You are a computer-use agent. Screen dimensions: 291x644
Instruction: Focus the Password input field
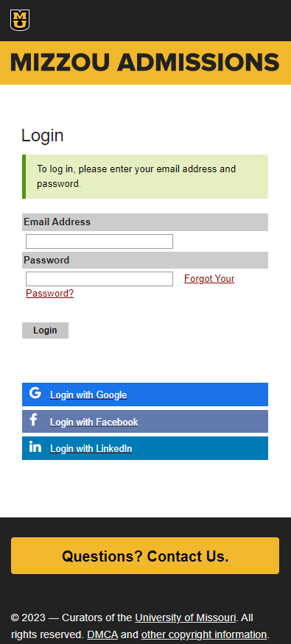coord(99,279)
